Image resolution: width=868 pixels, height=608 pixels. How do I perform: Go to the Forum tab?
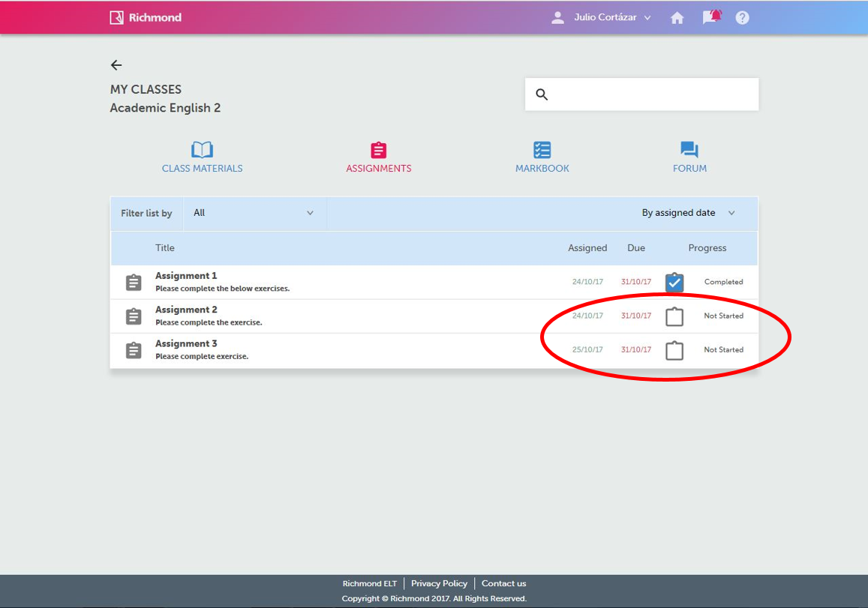point(689,157)
